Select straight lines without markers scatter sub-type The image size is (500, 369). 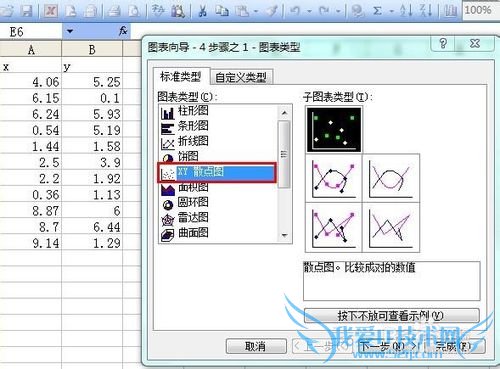pyautogui.click(x=391, y=228)
